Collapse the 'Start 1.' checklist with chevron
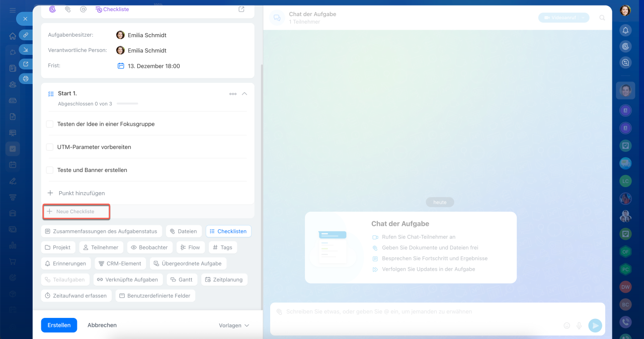This screenshot has height=339, width=644. (x=245, y=94)
